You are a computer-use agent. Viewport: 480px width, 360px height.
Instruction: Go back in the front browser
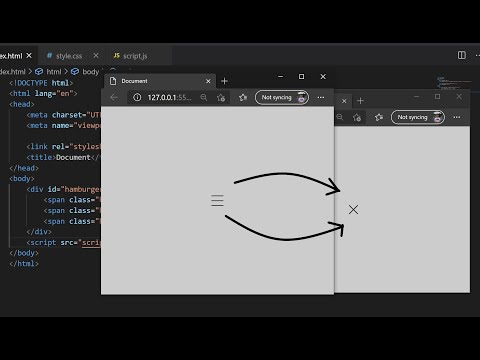pyautogui.click(x=114, y=97)
